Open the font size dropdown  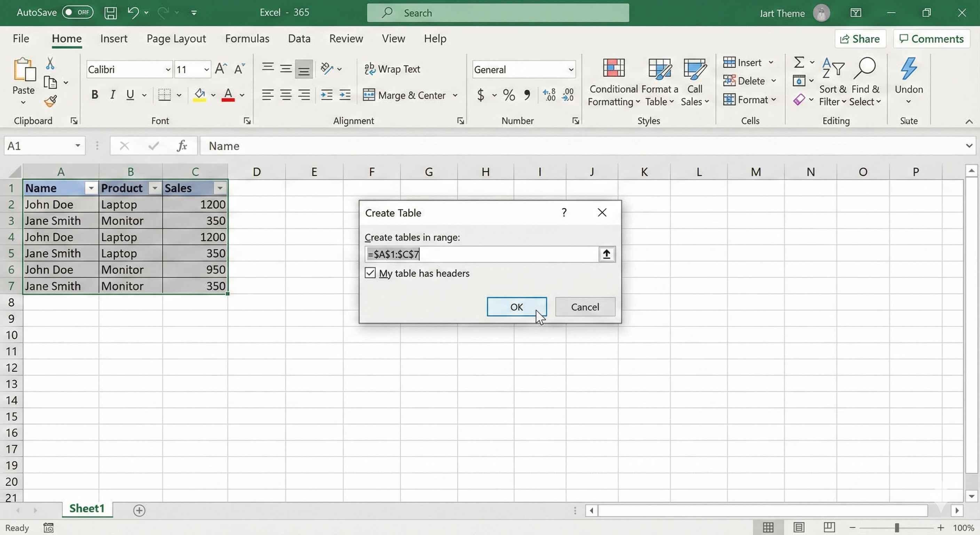tap(205, 69)
